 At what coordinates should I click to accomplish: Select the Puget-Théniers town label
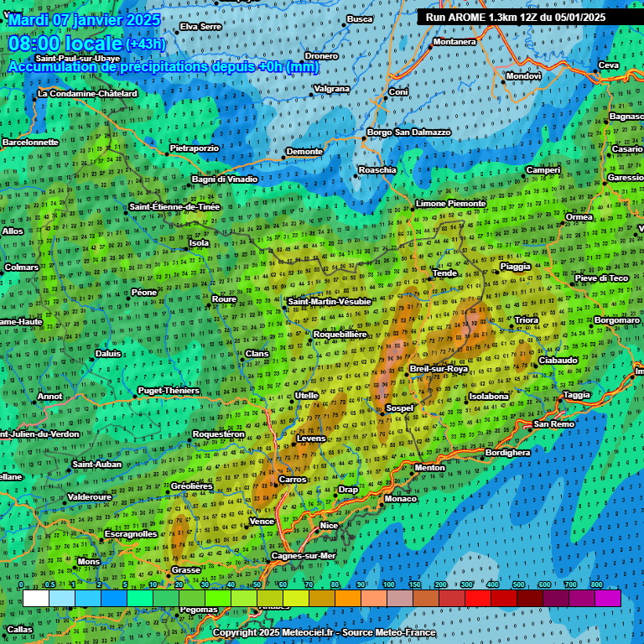pos(169,391)
